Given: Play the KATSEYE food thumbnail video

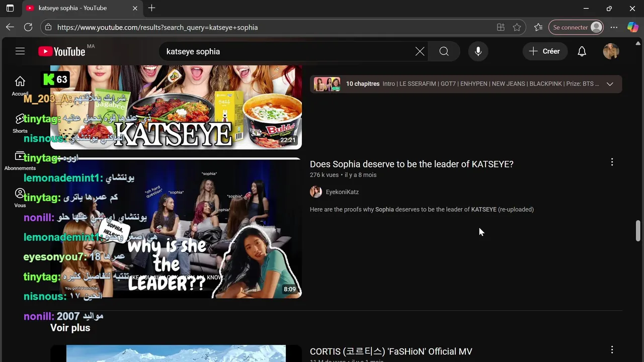Looking at the screenshot, I should pyautogui.click(x=176, y=107).
